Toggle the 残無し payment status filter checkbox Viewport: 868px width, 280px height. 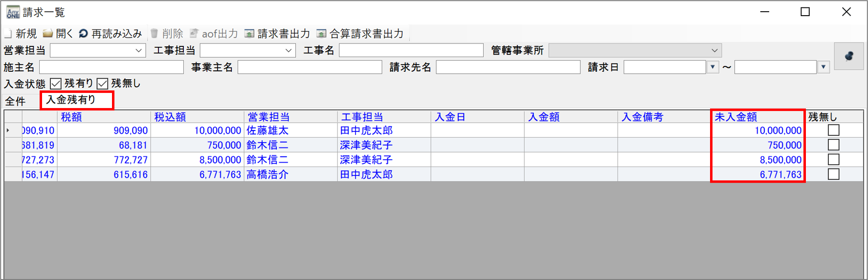[102, 84]
